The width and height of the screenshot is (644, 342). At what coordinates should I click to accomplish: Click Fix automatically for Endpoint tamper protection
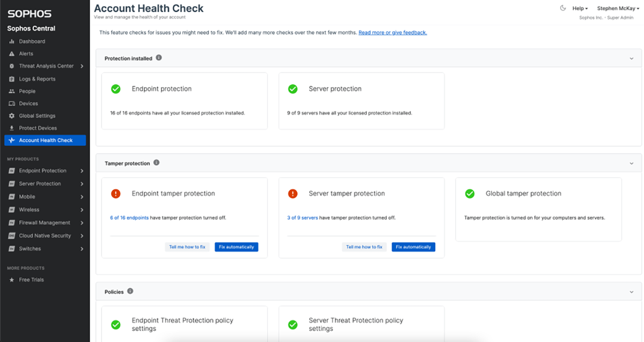[x=236, y=247]
